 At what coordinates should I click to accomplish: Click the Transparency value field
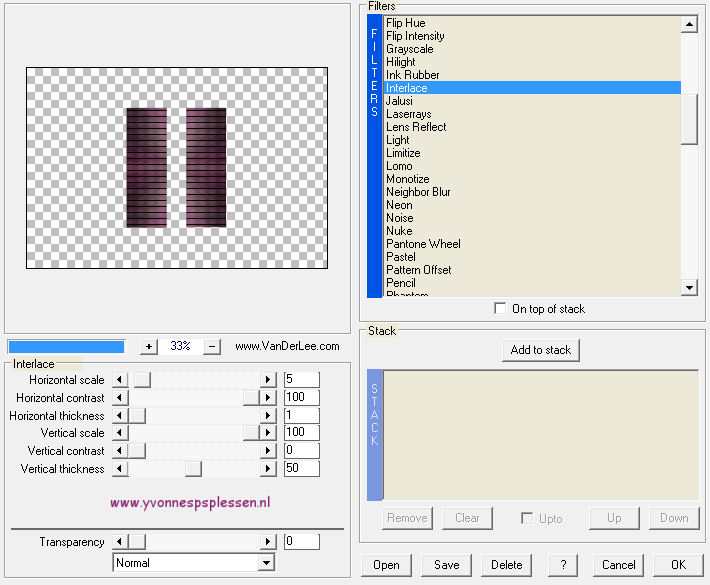[x=302, y=542]
